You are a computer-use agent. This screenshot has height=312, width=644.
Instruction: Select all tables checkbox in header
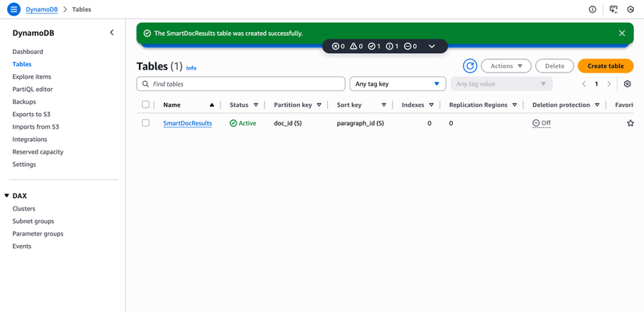pyautogui.click(x=145, y=105)
